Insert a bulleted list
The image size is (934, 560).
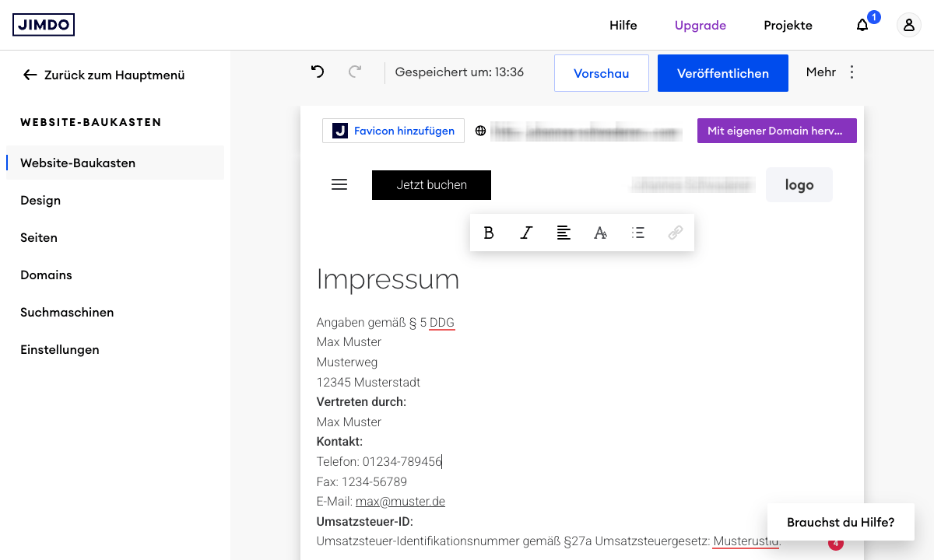click(x=638, y=233)
